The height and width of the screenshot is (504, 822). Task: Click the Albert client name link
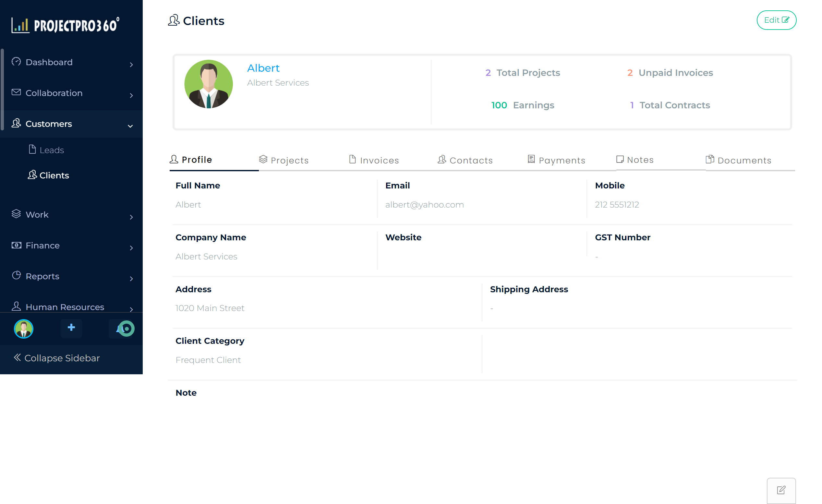pyautogui.click(x=263, y=68)
